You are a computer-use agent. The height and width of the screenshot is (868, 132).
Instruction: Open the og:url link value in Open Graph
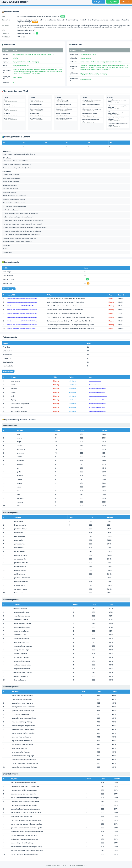pyautogui.click(x=21, y=66)
